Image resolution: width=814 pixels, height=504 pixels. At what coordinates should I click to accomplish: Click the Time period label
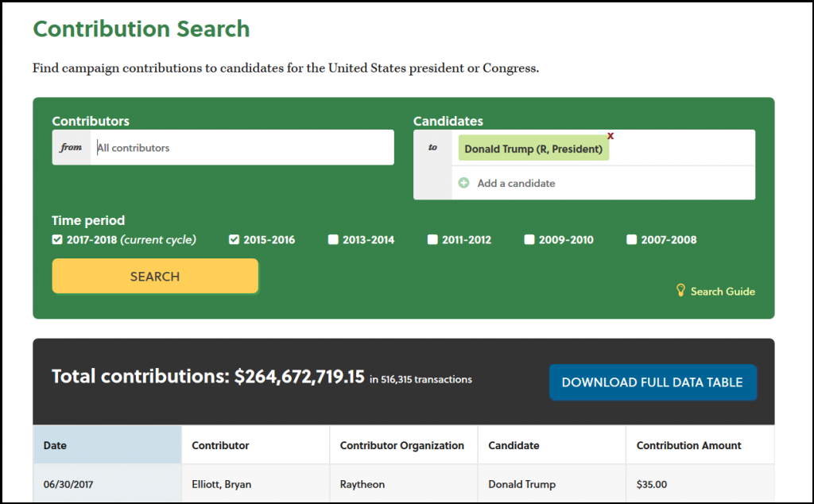(x=88, y=220)
